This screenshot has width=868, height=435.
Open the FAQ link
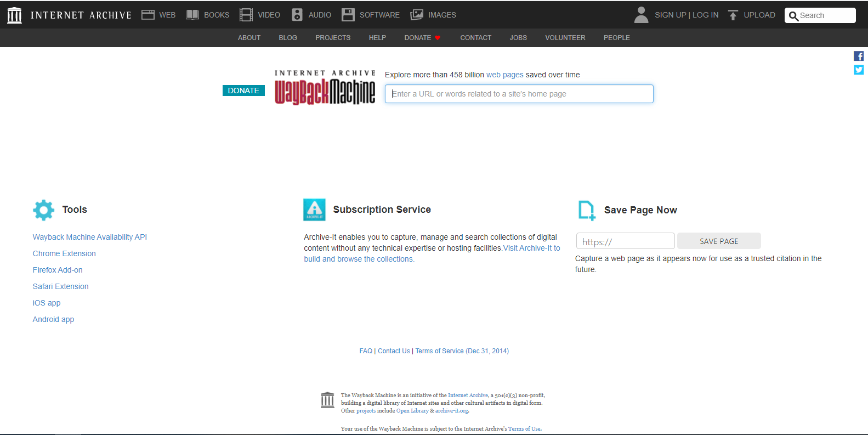coord(366,351)
